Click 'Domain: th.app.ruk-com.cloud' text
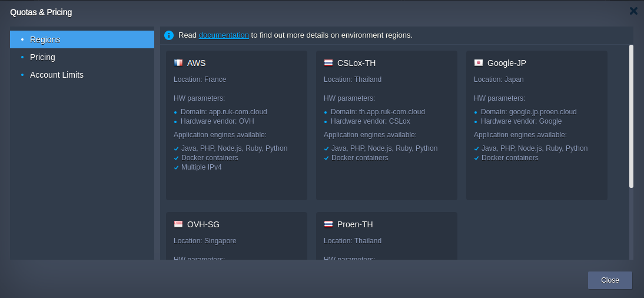644x298 pixels. pyautogui.click(x=378, y=112)
